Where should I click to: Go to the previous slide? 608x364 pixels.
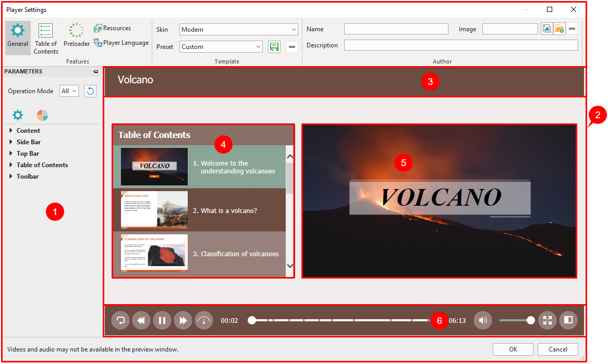click(141, 320)
